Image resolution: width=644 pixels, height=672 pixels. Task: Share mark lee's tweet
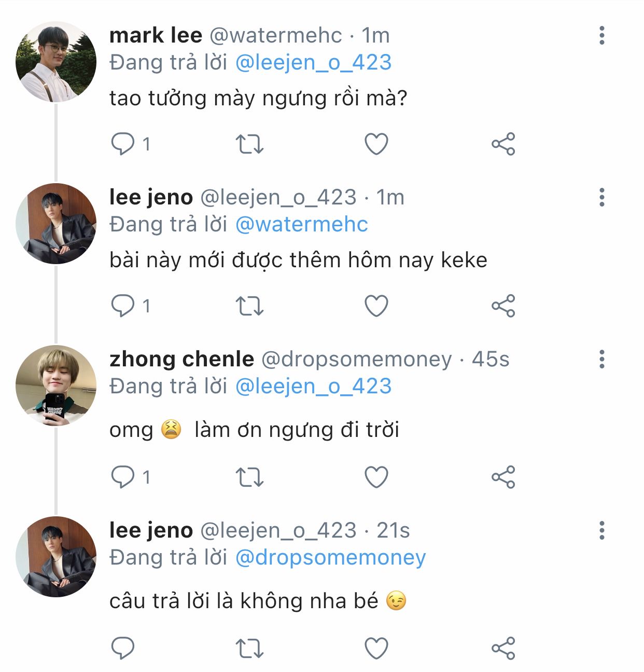tap(503, 144)
